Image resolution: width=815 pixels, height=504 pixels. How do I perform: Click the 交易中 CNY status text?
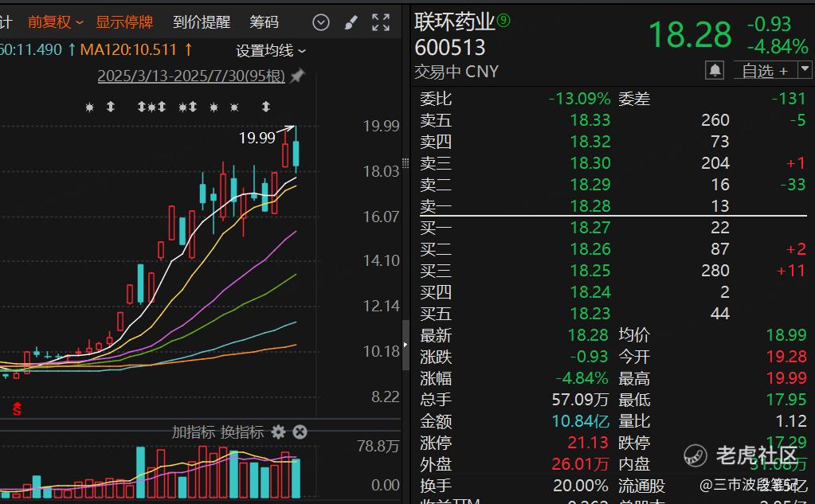tap(456, 71)
